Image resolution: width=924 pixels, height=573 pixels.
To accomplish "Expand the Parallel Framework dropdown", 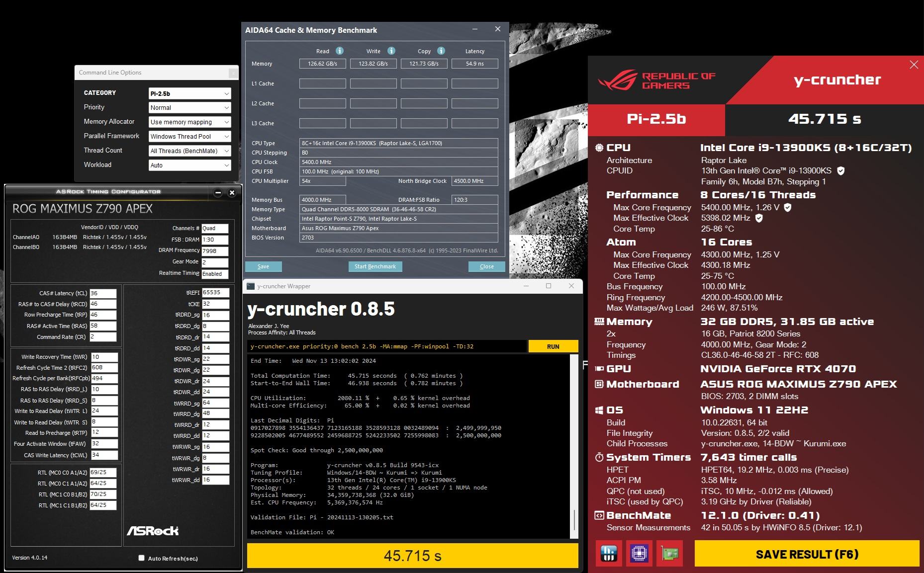I will 190,137.
